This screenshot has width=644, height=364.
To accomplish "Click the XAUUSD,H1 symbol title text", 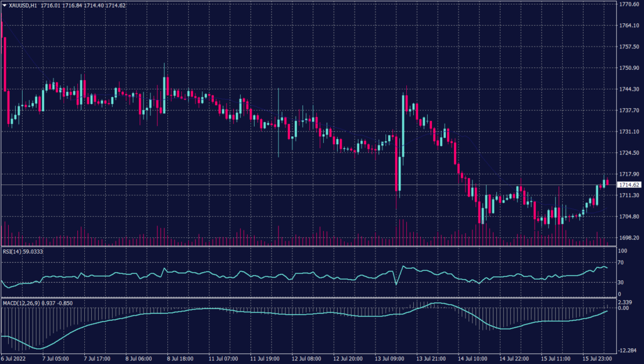I will (23, 5).
